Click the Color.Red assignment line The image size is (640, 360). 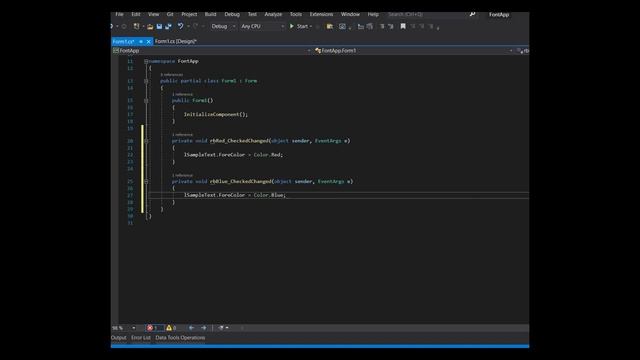(233, 155)
